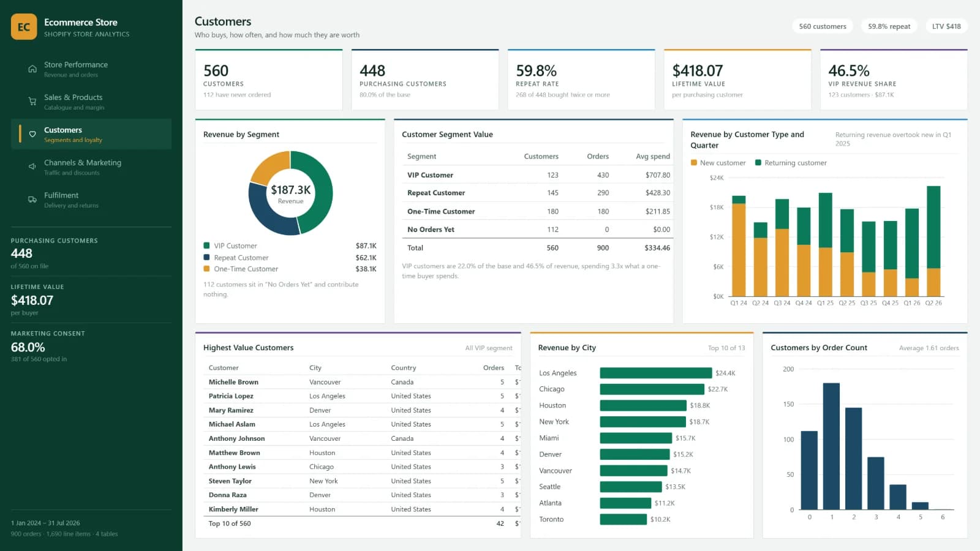Click the Top 10 of 13 label
980x551 pixels.
pos(726,348)
